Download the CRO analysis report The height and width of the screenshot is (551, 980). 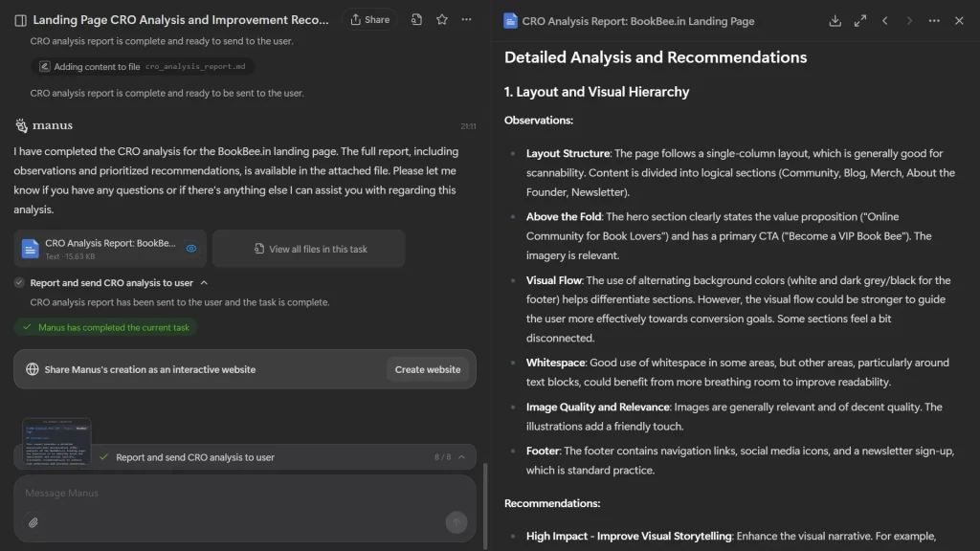835,20
